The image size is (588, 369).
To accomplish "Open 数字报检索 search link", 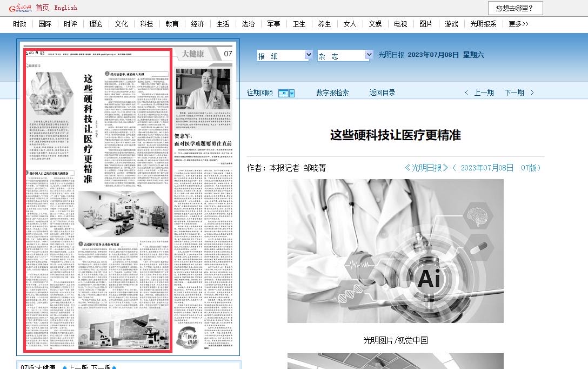I will [332, 93].
